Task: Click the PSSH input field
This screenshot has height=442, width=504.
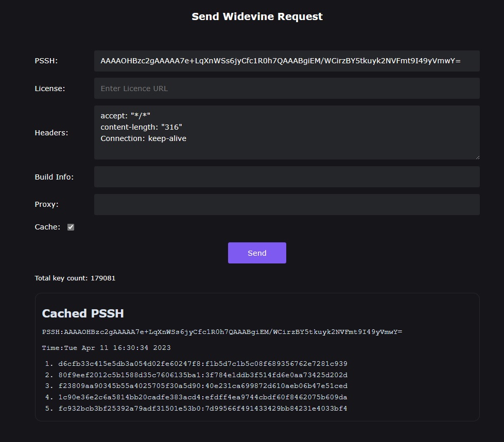Action: pos(286,61)
